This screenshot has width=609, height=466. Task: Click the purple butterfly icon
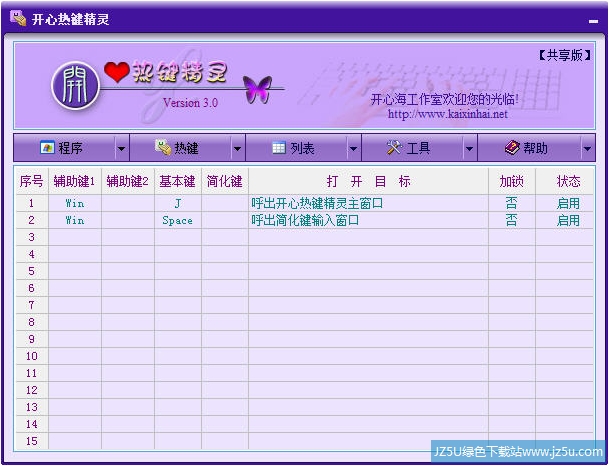257,90
